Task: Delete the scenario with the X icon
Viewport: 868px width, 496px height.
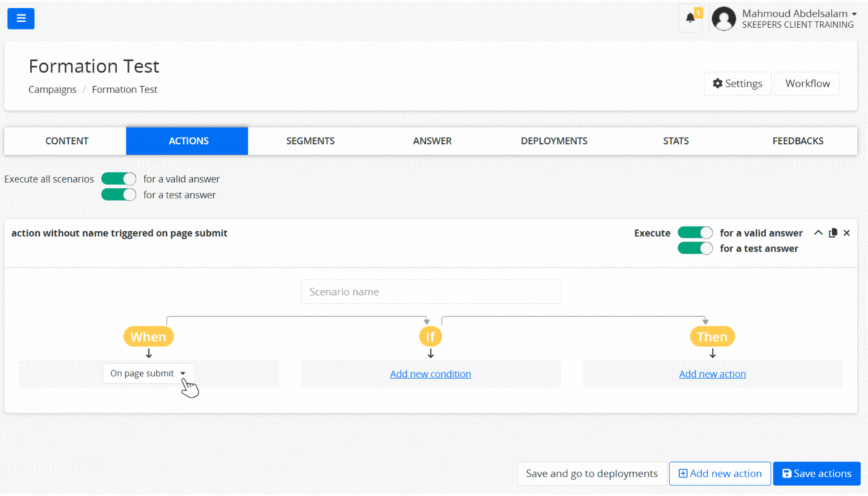Action: (x=846, y=233)
